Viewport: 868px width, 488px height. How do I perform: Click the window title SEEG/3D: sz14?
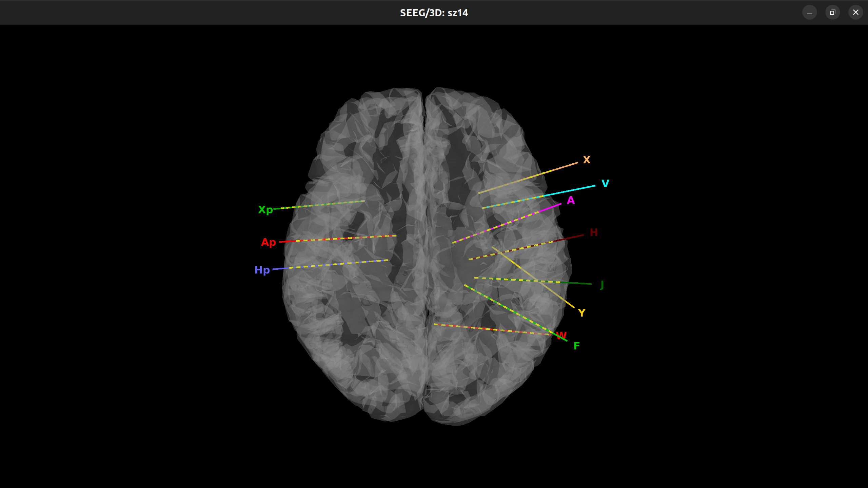tap(434, 13)
